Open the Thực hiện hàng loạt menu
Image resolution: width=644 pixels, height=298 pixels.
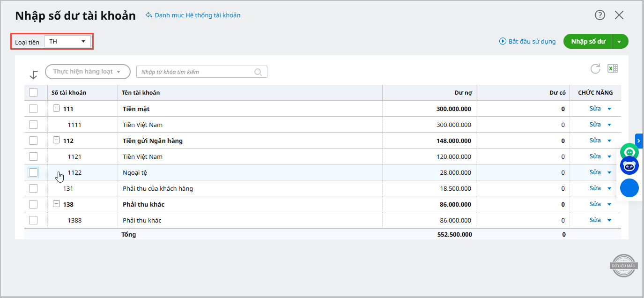tap(88, 72)
